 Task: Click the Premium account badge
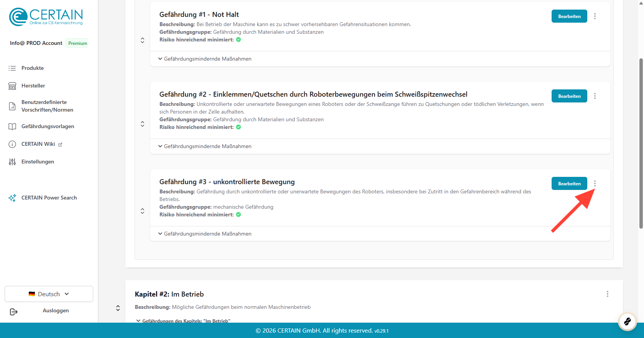77,43
